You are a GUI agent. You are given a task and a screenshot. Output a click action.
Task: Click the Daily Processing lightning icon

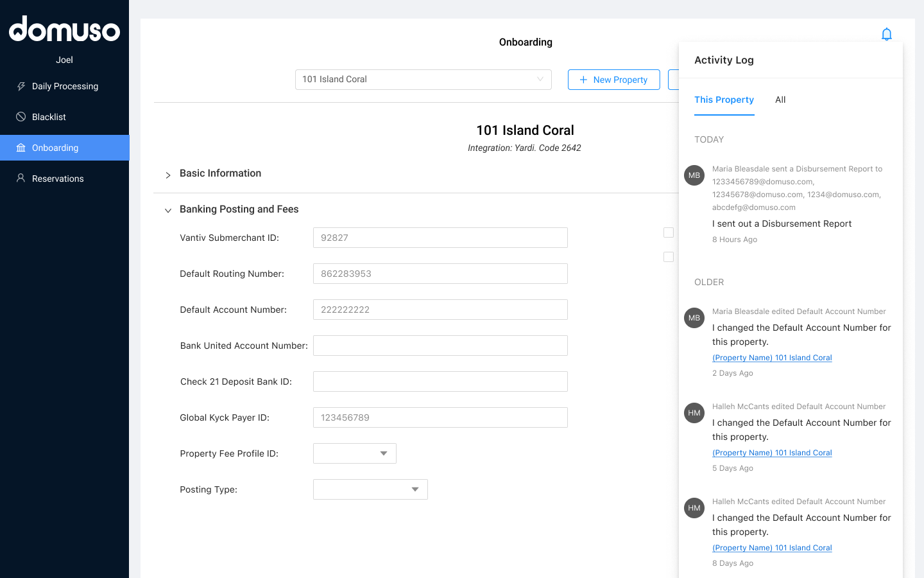click(21, 86)
